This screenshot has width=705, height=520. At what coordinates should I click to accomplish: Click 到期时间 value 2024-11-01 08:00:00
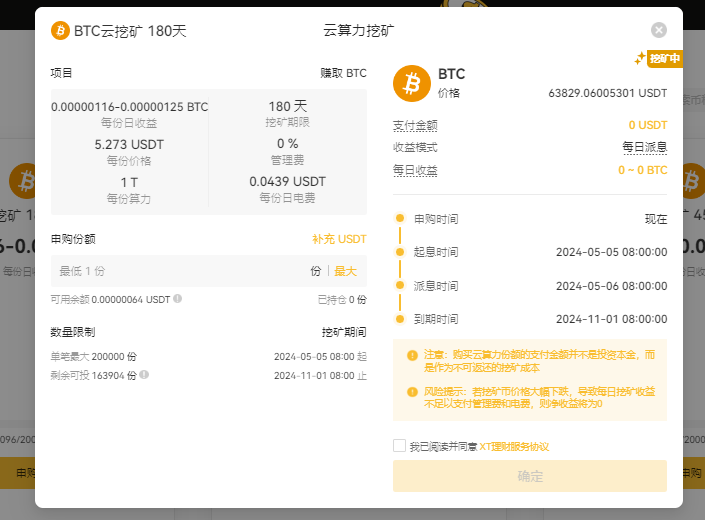pos(611,319)
